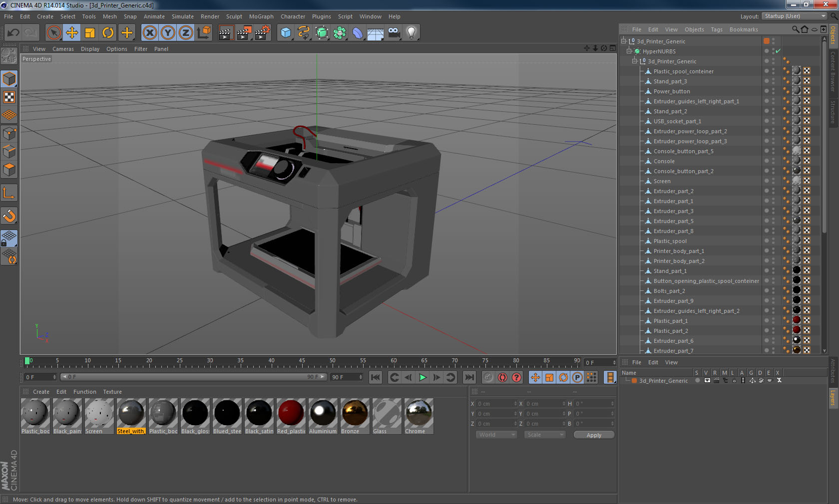The image size is (839, 504).
Task: Open Object Manager Tags menu
Action: 717,29
